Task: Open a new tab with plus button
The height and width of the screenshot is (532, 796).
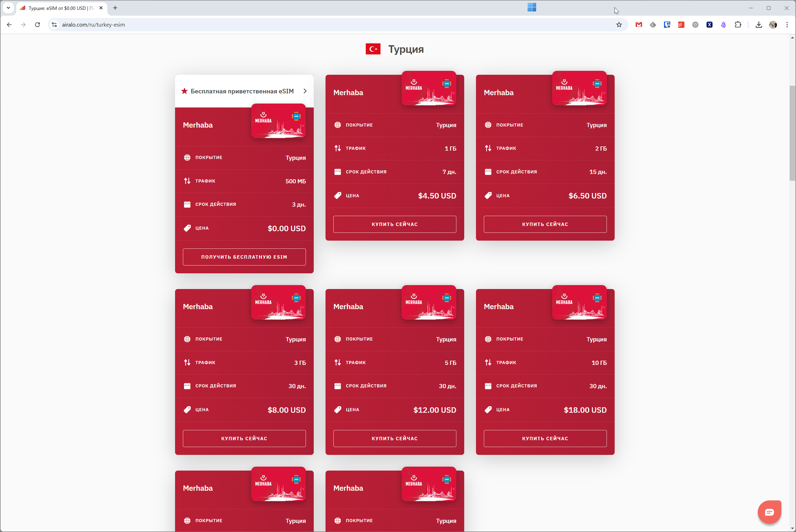Action: pyautogui.click(x=115, y=8)
